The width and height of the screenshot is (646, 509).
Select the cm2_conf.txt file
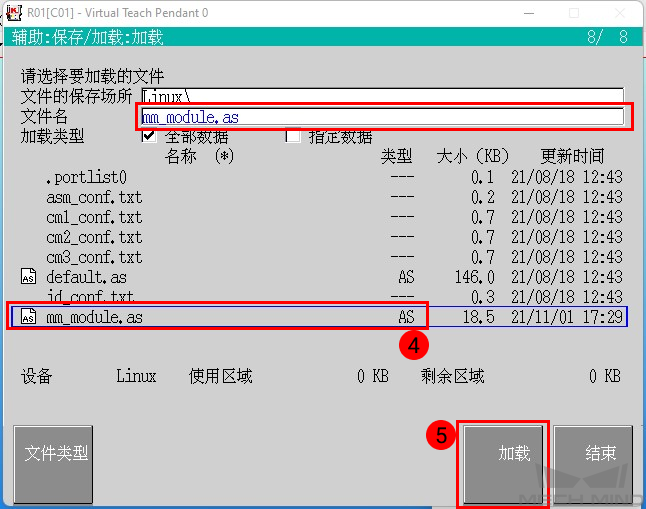click(x=94, y=237)
